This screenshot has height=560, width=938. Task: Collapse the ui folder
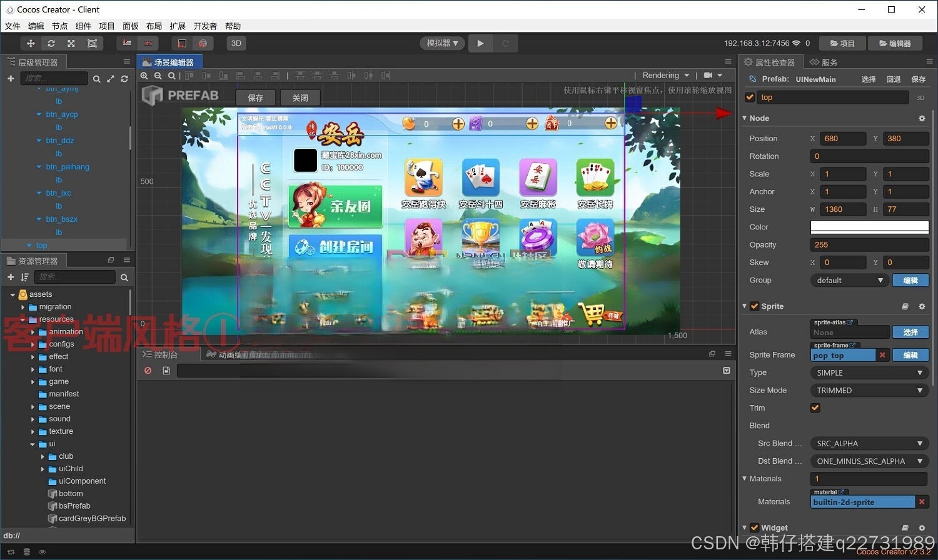[x=33, y=444]
